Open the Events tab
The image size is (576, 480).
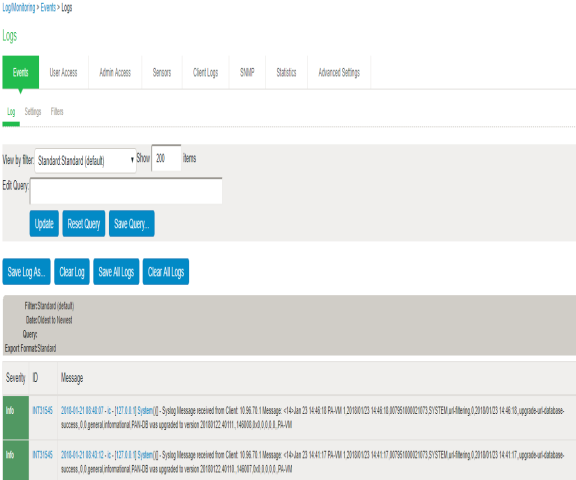click(x=21, y=72)
